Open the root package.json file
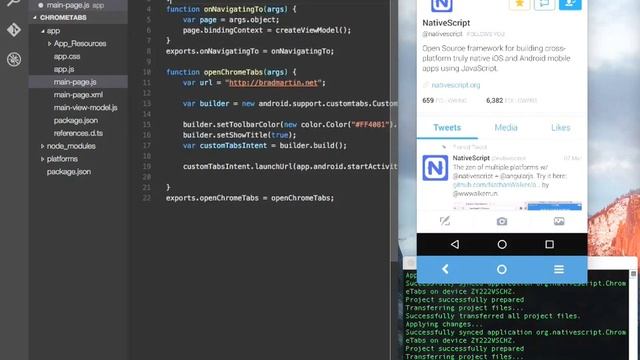 click(x=69, y=171)
